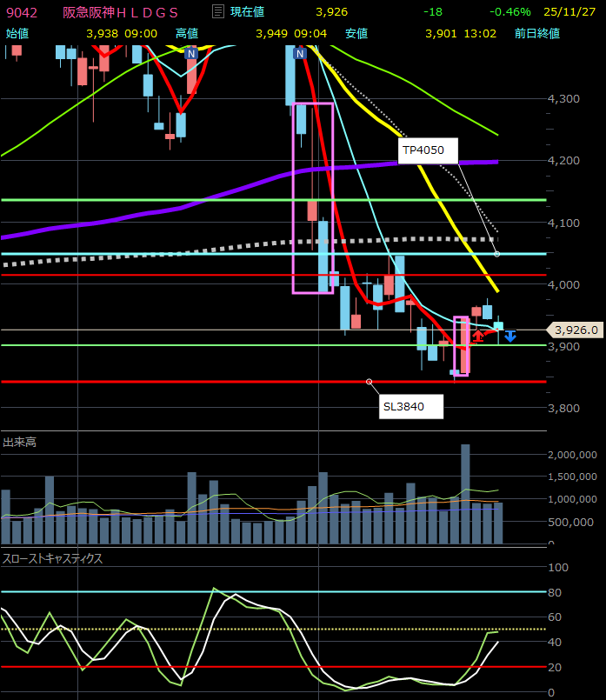
Task: Click the stock code 9042
Action: coord(21,11)
